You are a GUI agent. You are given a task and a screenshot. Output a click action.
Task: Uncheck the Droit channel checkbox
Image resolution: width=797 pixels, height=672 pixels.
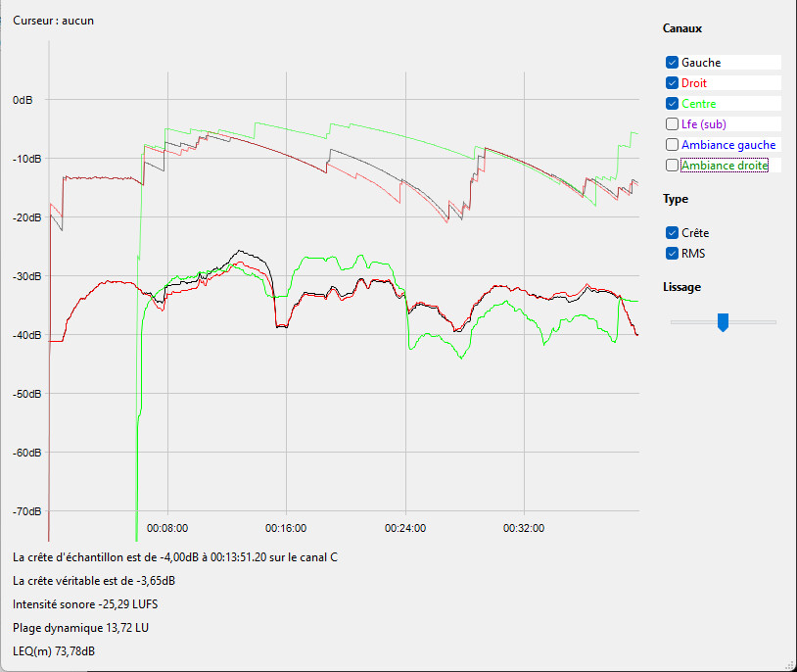[x=672, y=83]
